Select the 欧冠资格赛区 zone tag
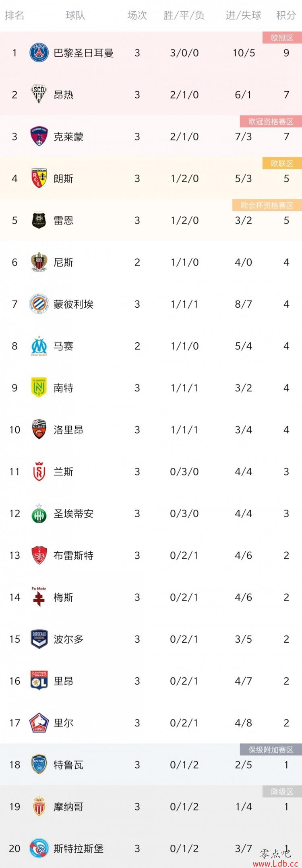The image size is (302, 868). [271, 121]
